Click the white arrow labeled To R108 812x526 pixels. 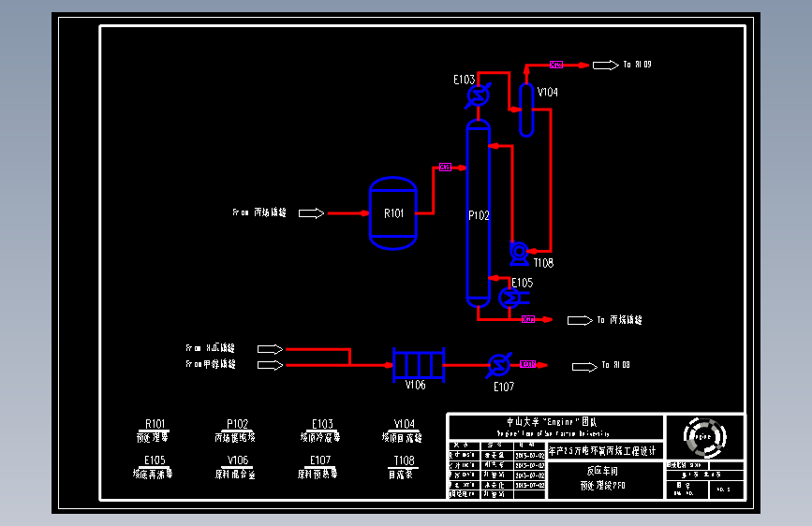click(x=584, y=367)
